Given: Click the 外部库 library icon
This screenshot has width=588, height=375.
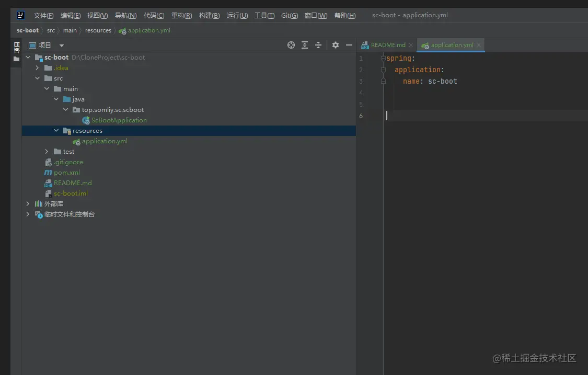Looking at the screenshot, I should coord(39,204).
